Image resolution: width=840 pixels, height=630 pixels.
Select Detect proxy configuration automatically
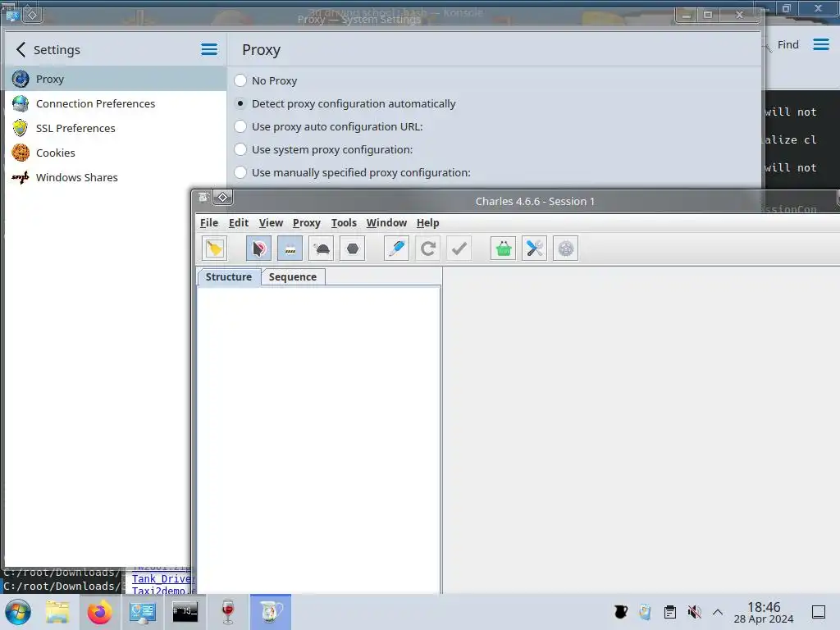(x=345, y=103)
